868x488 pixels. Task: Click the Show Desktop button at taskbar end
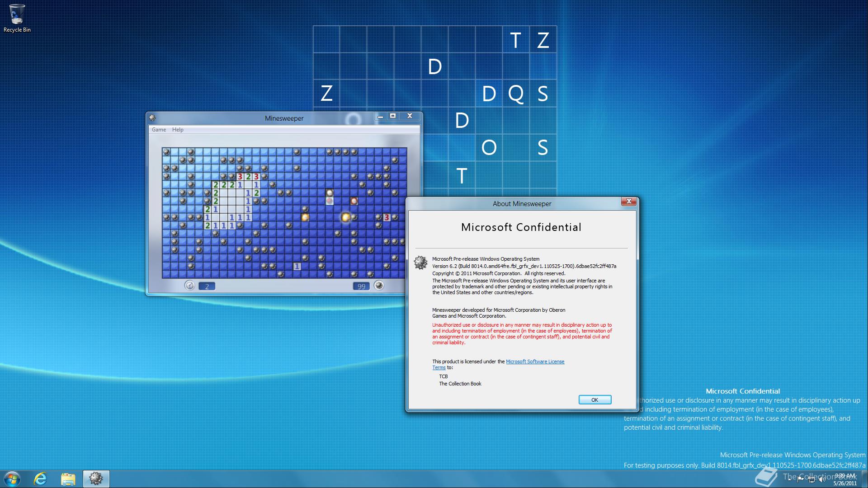(x=864, y=479)
